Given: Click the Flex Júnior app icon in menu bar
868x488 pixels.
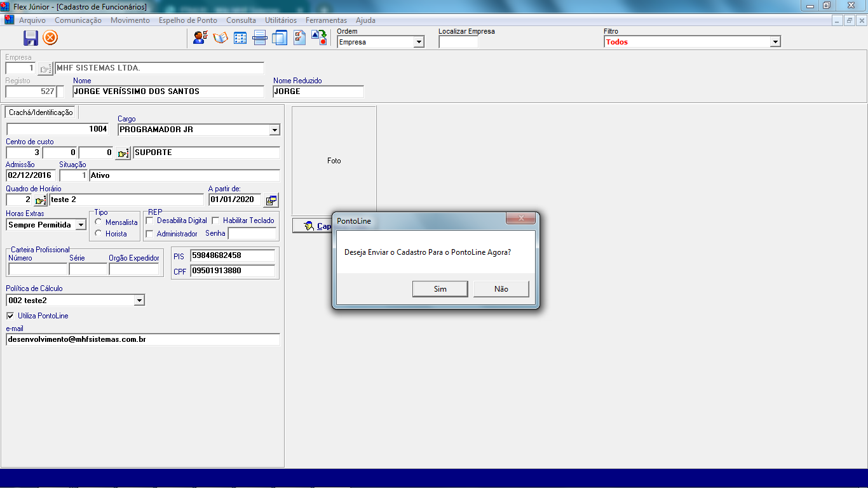Looking at the screenshot, I should pos(9,20).
